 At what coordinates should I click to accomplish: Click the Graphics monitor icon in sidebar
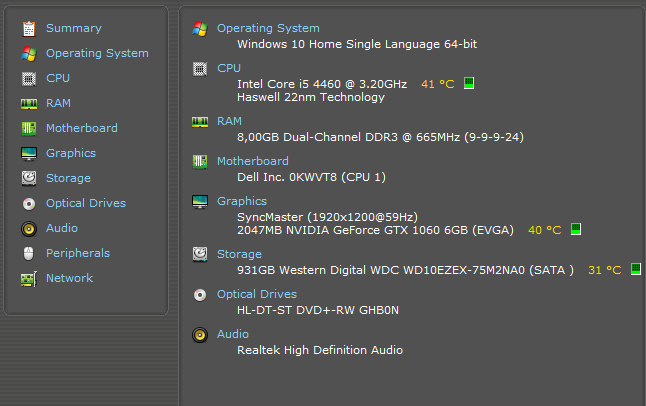tap(29, 154)
